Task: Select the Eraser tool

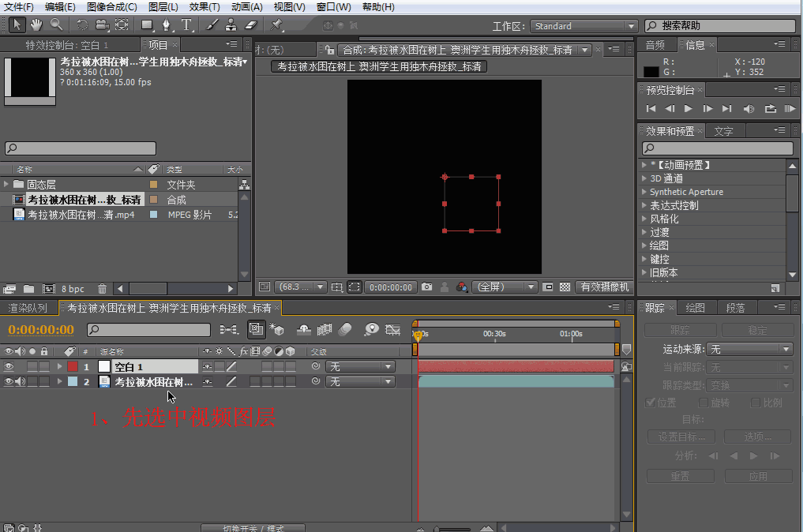Action: [251, 24]
